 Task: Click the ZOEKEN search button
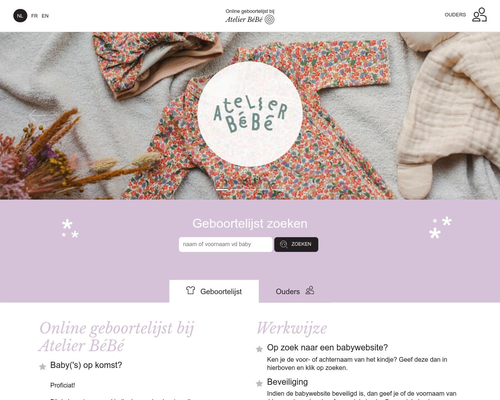pyautogui.click(x=296, y=244)
